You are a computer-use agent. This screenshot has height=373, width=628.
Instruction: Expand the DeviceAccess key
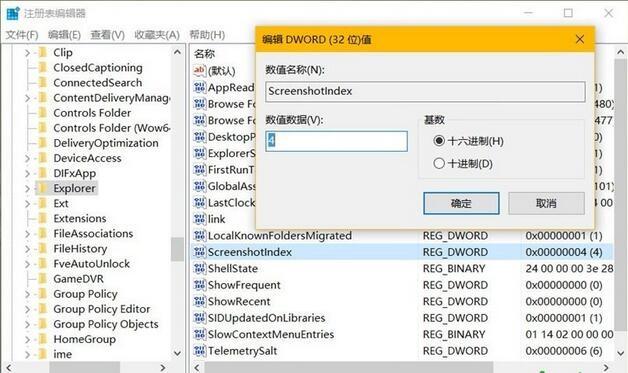coord(27,158)
